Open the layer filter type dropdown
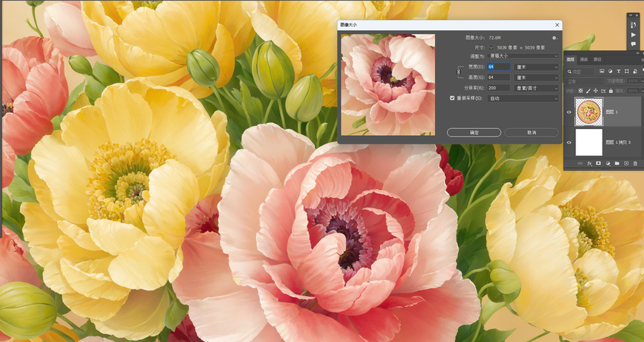Viewport: 644px width, 342px height. [x=580, y=72]
